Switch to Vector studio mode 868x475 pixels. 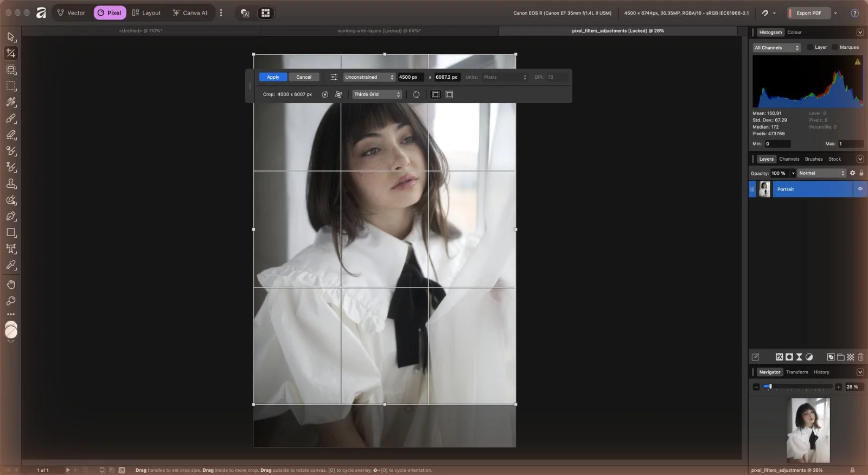pyautogui.click(x=71, y=13)
